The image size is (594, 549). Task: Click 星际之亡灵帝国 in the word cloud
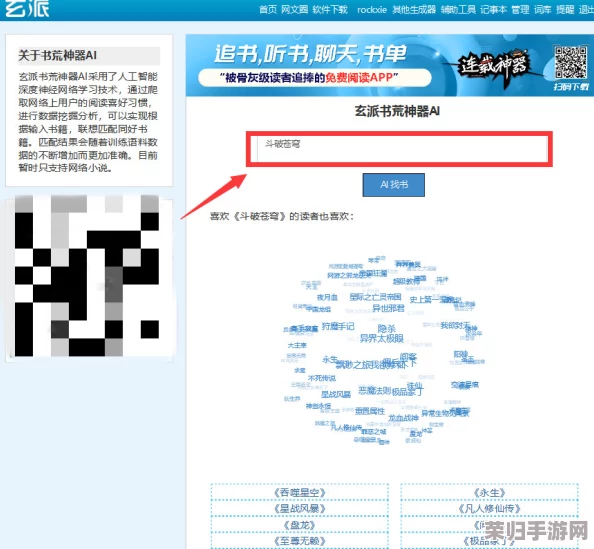(375, 297)
